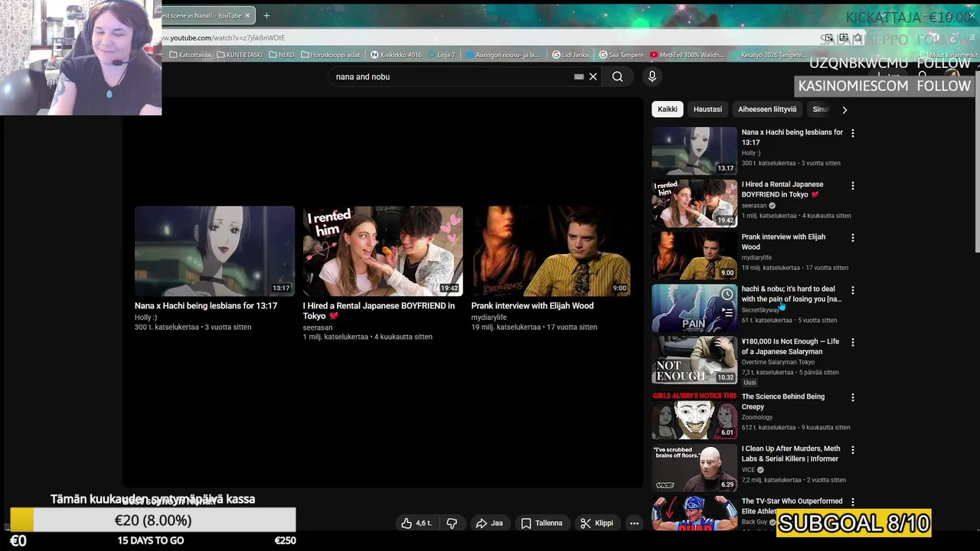The height and width of the screenshot is (551, 980).
Task: Open sidebar thumbnail of 'The Science Behind Being Creepy'
Action: 694,416
